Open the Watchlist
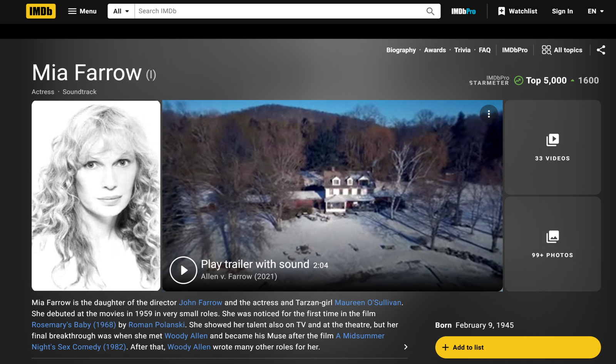The height and width of the screenshot is (364, 616). 517,11
